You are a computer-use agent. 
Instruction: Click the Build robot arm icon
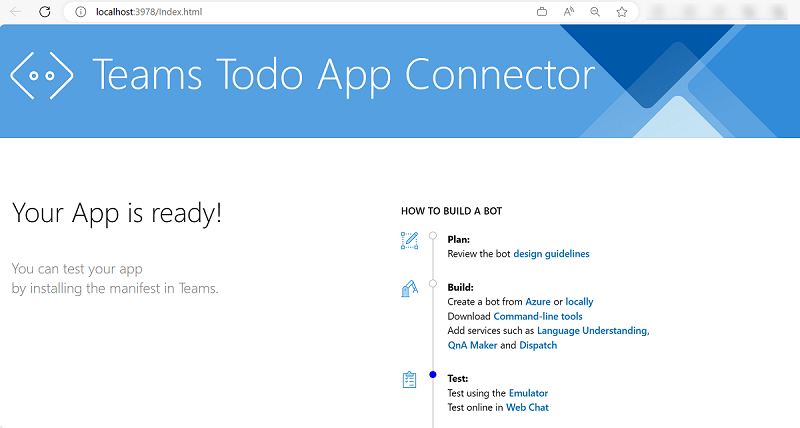(409, 288)
